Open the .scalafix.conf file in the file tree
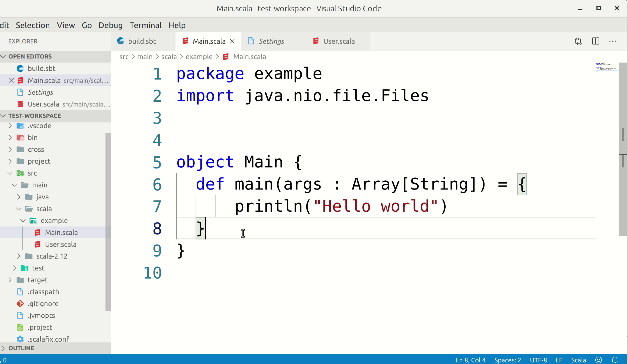 (49, 339)
